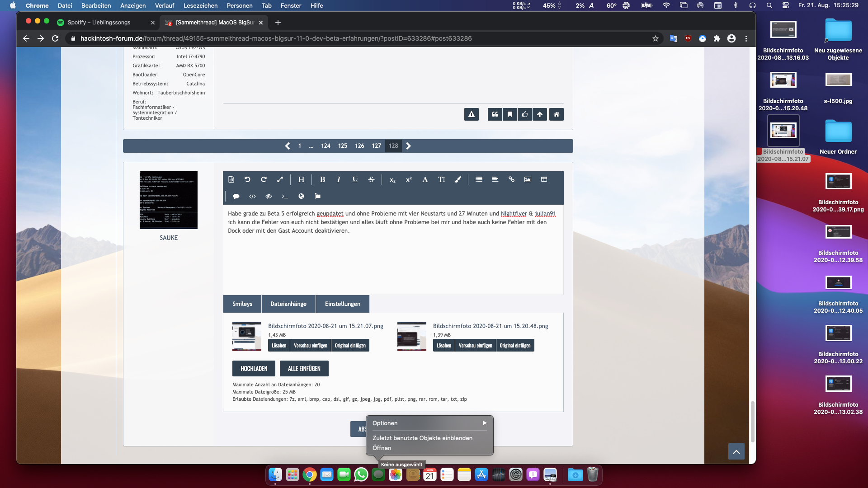This screenshot has height=488, width=868.
Task: Click the Bildschirmfoto 15.21.07 attachment thumbnail
Action: click(x=246, y=336)
